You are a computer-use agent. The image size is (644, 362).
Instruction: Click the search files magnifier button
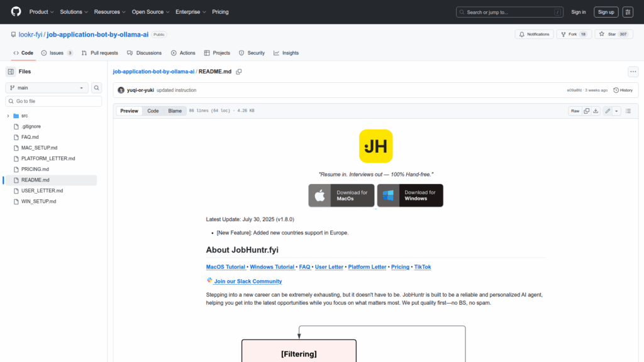(x=96, y=88)
